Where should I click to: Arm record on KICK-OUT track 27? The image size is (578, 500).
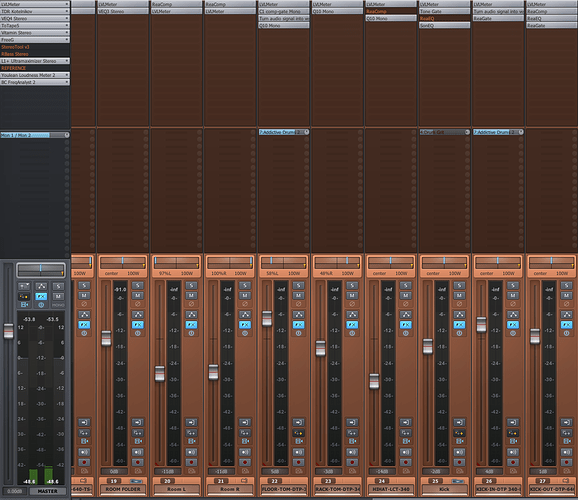point(566,462)
